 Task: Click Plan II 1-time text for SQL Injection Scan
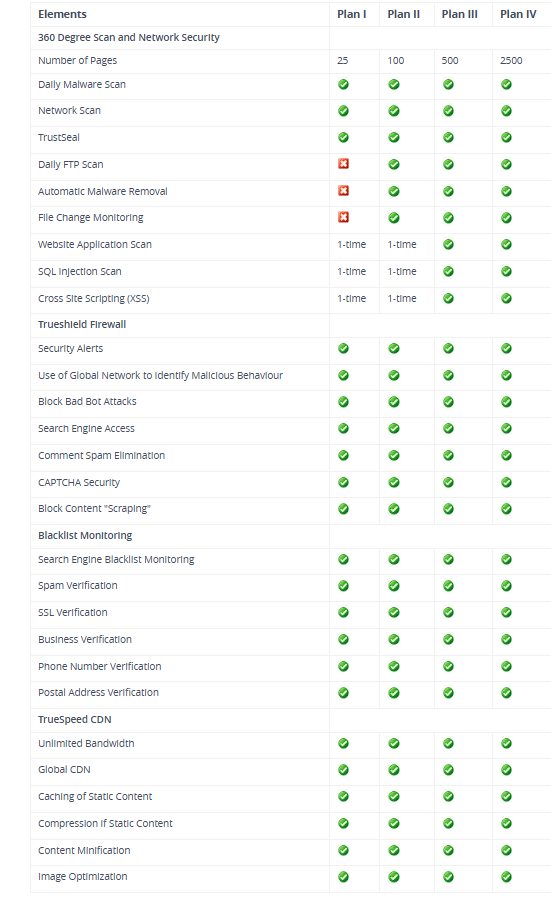point(402,271)
